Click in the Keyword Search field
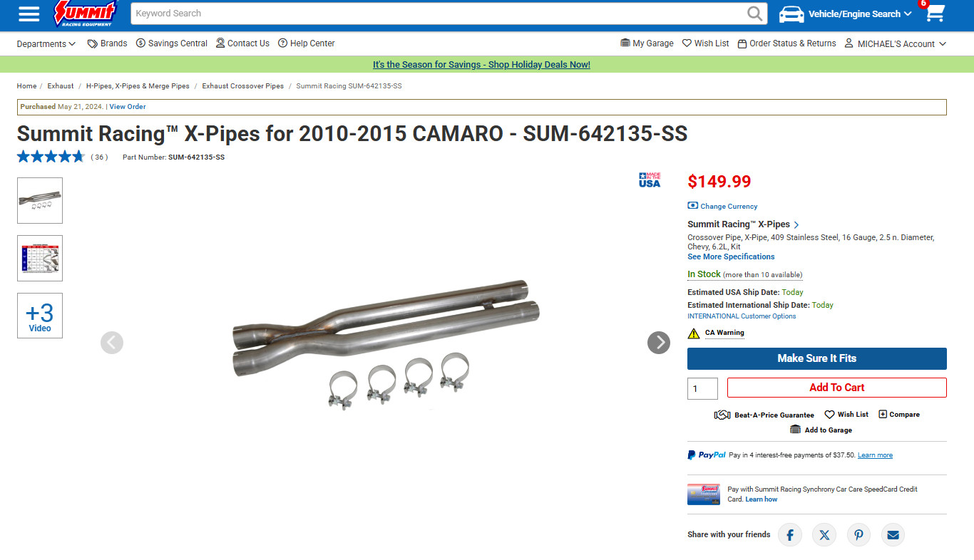974x560 pixels. click(x=435, y=14)
